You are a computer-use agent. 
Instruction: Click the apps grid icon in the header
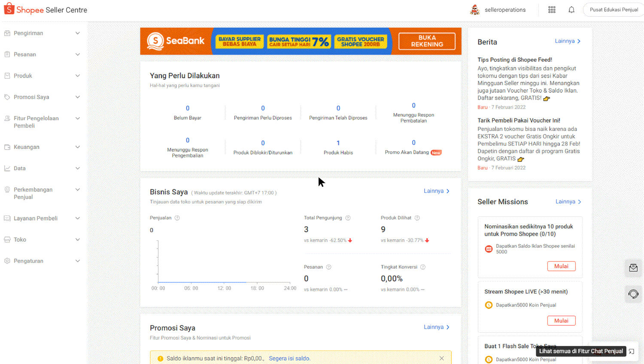(x=552, y=9)
